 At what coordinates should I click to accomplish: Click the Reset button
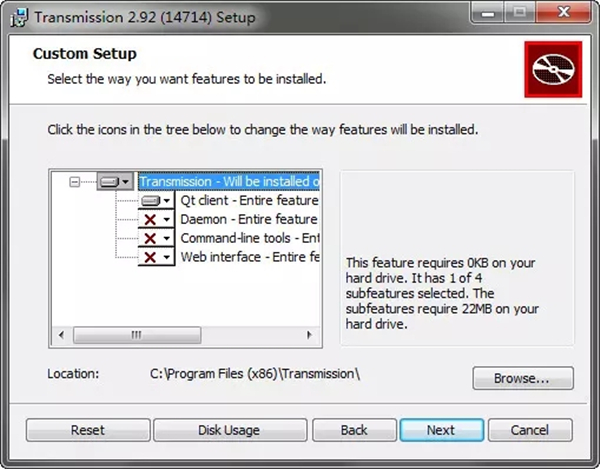point(87,430)
